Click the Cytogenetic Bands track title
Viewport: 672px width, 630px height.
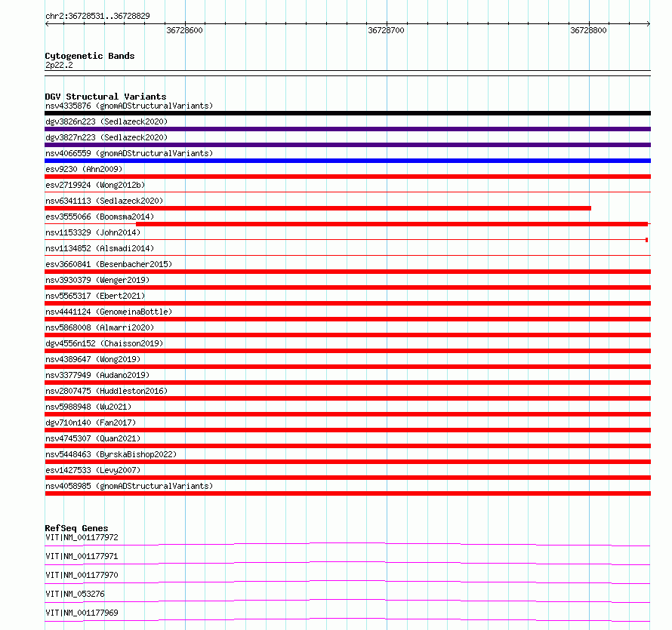(90, 56)
